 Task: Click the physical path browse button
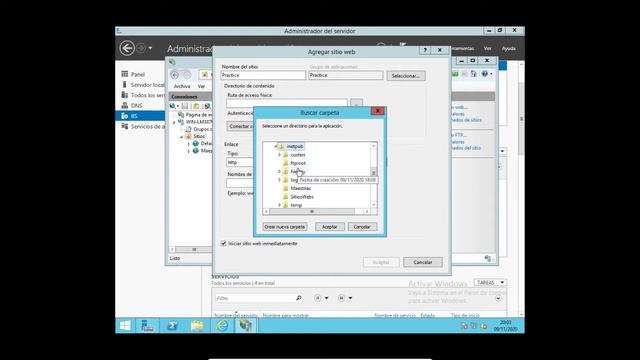click(x=356, y=103)
